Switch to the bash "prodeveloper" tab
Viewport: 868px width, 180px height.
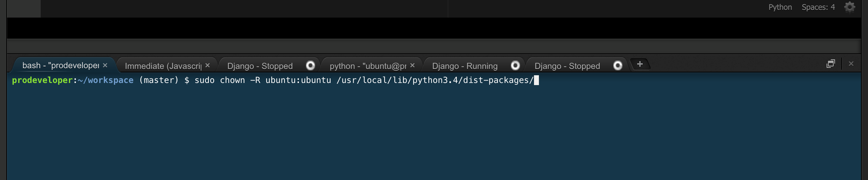60,66
